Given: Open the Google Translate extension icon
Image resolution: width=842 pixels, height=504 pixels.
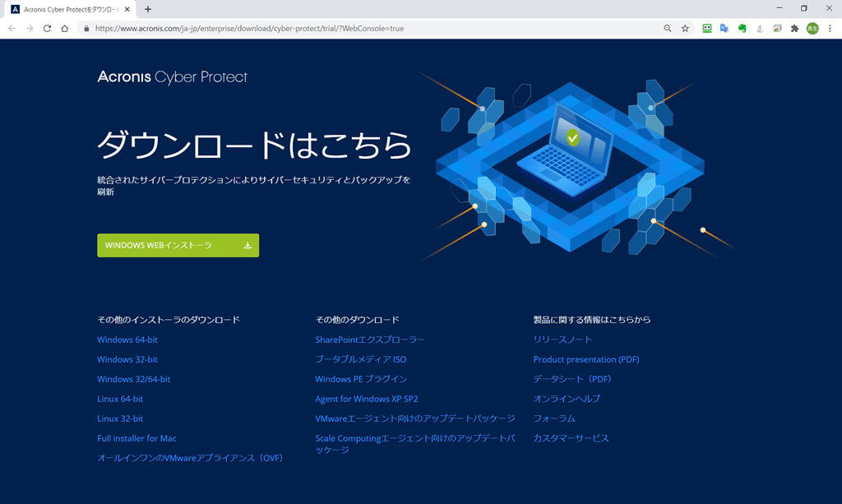Looking at the screenshot, I should click(724, 29).
